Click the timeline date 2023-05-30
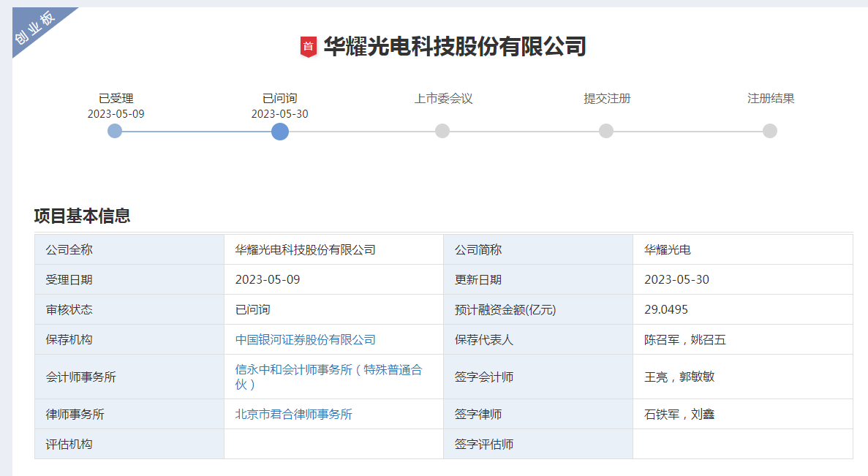Screen dimensions: 868x476 279,114
